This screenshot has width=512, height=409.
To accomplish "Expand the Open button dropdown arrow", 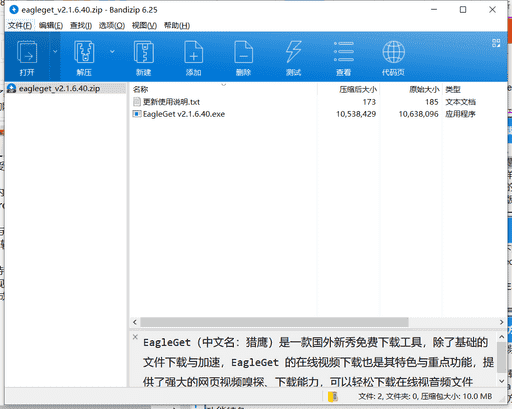I will pyautogui.click(x=55, y=51).
